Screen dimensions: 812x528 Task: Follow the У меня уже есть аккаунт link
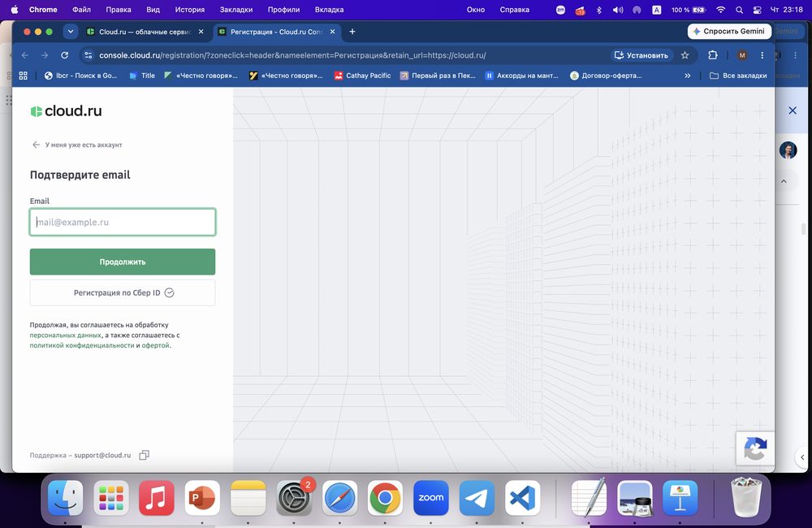click(77, 145)
